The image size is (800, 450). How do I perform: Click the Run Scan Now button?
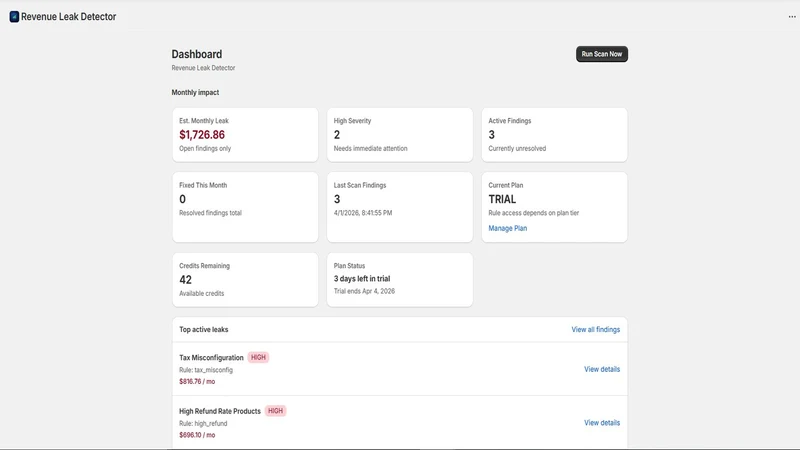[602, 54]
